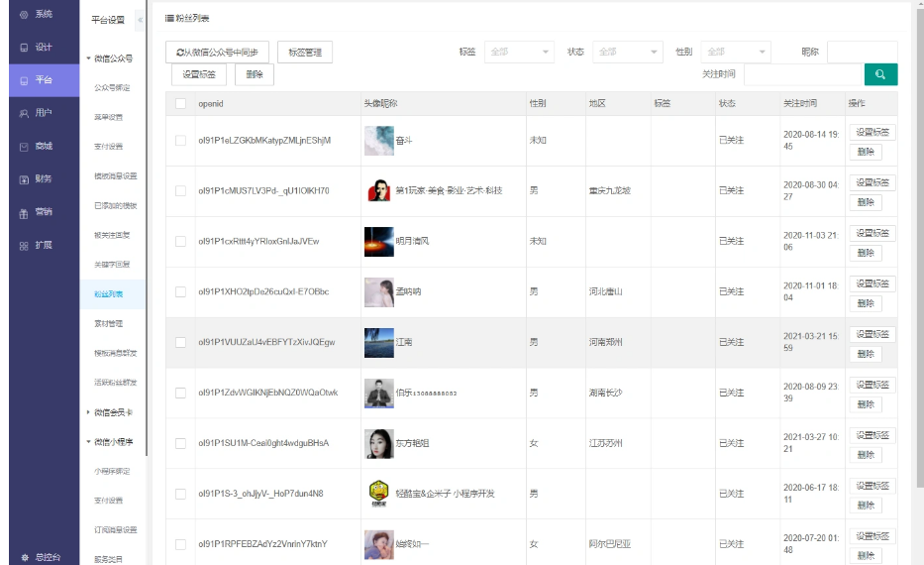Open the 状态 filter dropdown
The image size is (924, 565).
coord(628,52)
